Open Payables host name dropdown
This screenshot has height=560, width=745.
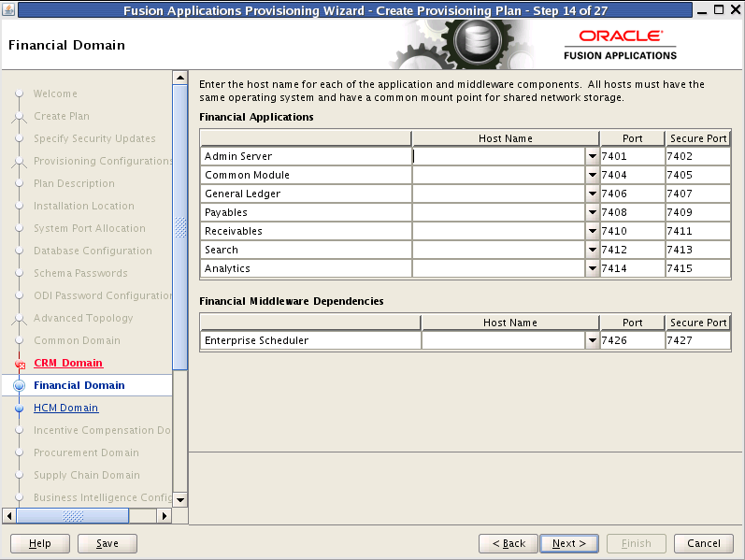click(x=592, y=212)
